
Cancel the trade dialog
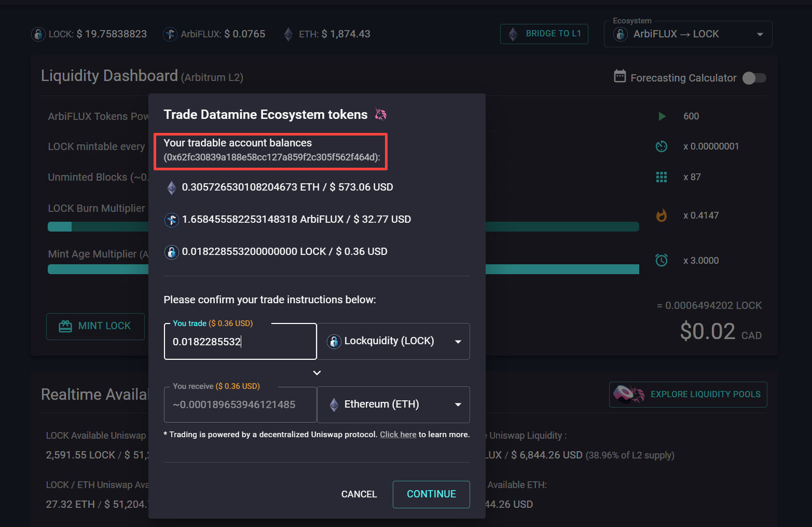point(359,494)
